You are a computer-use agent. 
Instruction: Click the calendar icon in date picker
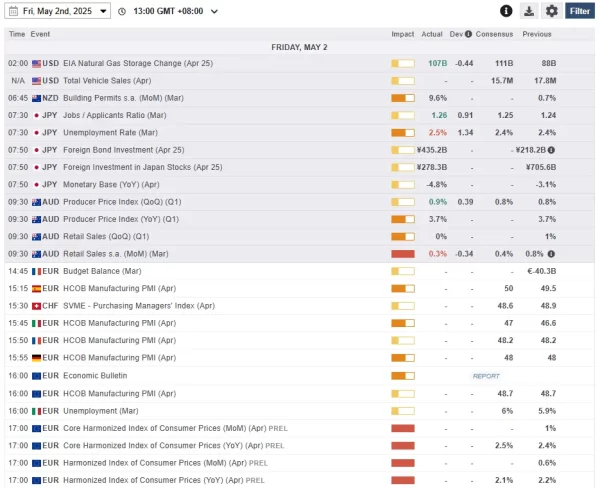click(13, 11)
